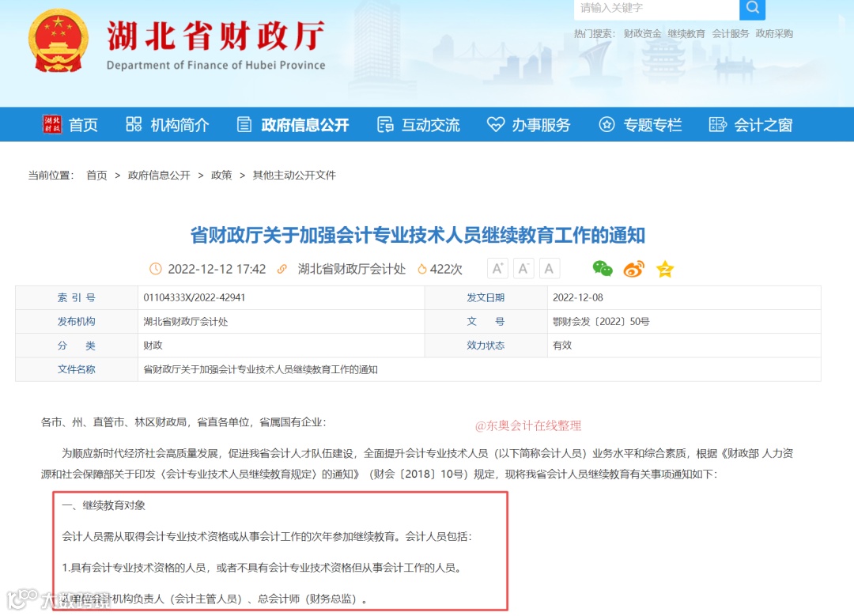Screen dimensions: 854x616
Task: Click the 分类 value 财政
Action: pyautogui.click(x=153, y=346)
